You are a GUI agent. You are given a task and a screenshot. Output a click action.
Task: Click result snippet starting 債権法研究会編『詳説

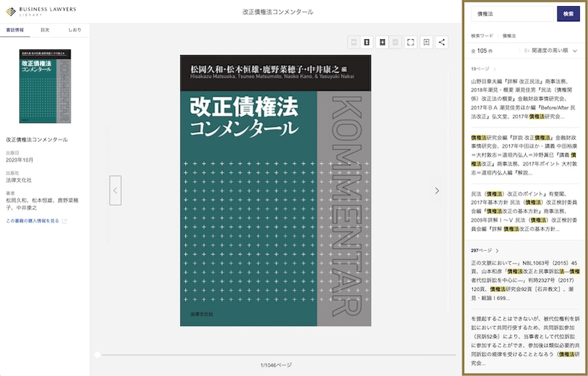click(x=524, y=155)
